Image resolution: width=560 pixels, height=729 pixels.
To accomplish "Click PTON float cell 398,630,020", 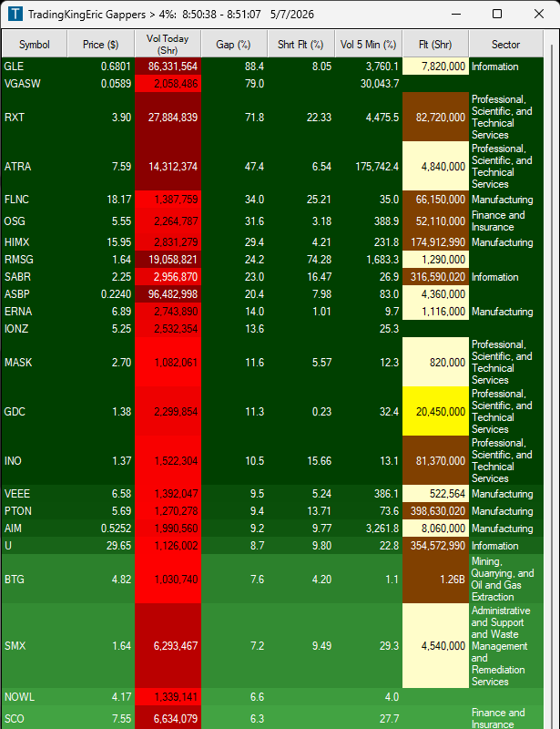I will (435, 511).
